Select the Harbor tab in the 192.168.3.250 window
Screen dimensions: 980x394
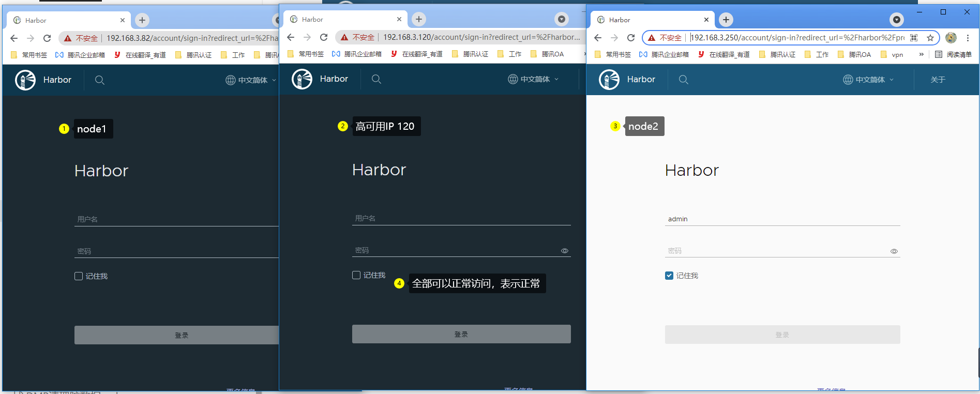(653, 20)
